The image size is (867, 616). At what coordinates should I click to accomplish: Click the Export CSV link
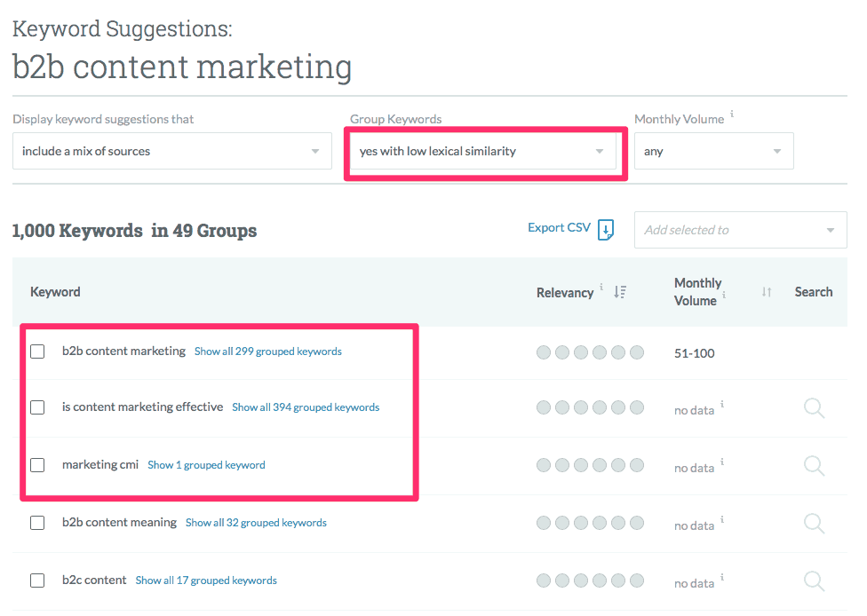[559, 227]
